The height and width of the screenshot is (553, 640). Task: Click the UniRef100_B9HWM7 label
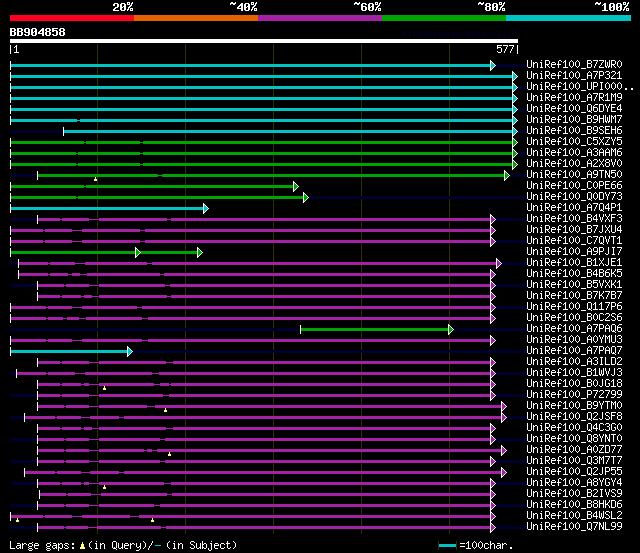coord(574,120)
